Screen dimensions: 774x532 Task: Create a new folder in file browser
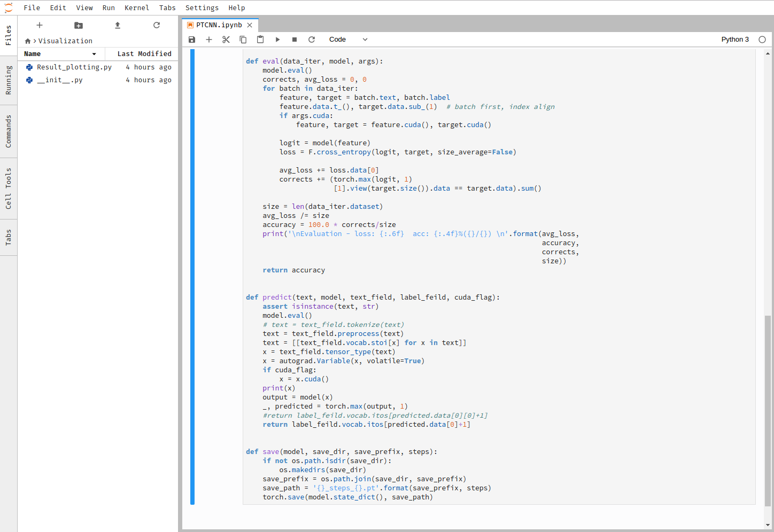pos(79,25)
